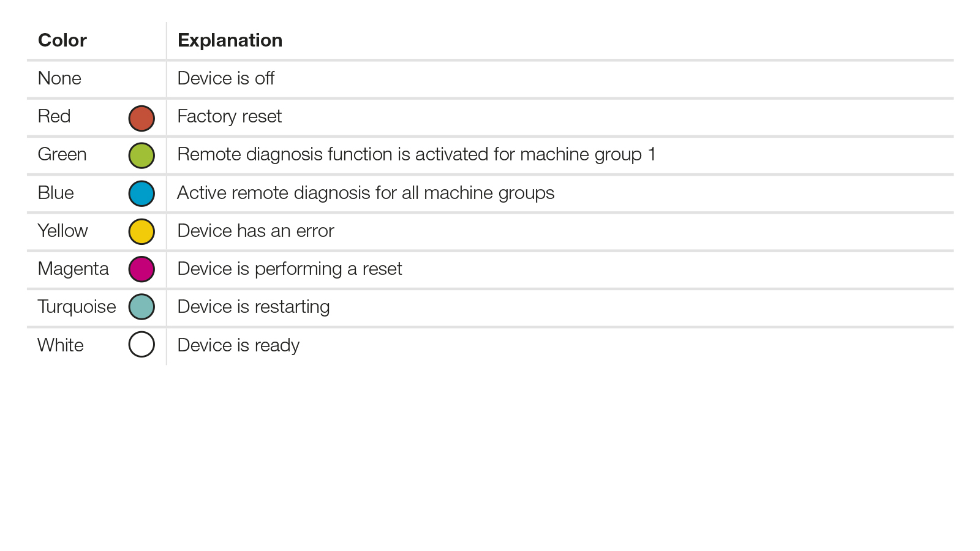Click the magenta color indicator circle
Viewport: 980px width, 551px height.
tap(141, 269)
